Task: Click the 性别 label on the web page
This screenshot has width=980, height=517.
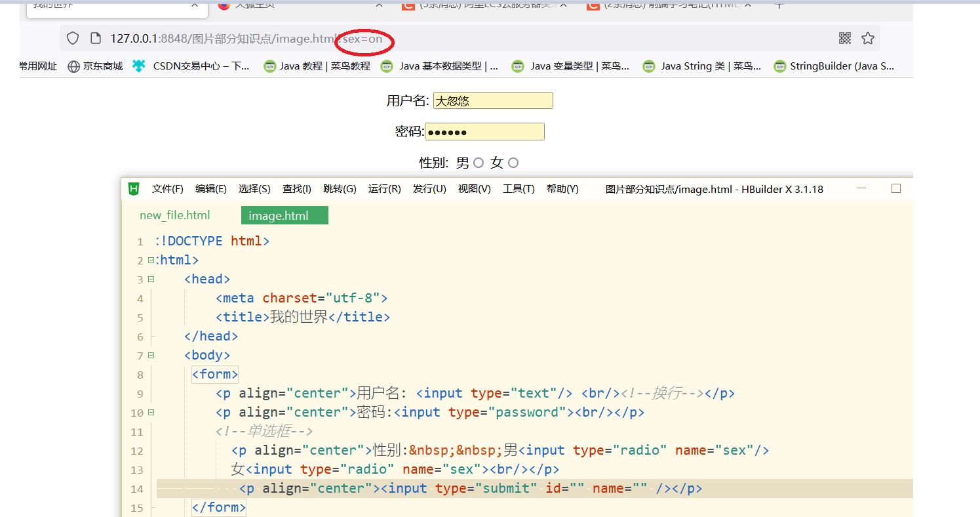Action: [434, 163]
